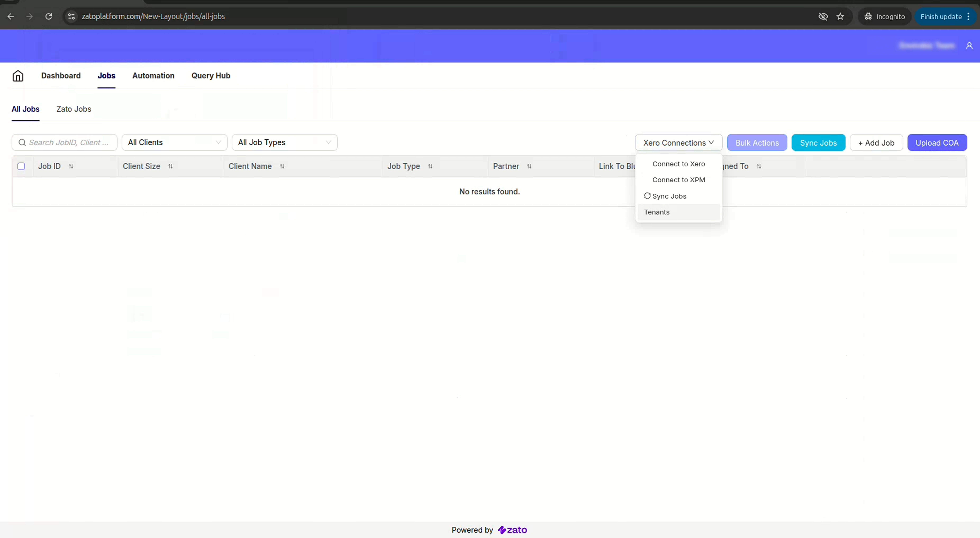Toggle the select-all checkbox in table header
980x538 pixels.
(21, 166)
